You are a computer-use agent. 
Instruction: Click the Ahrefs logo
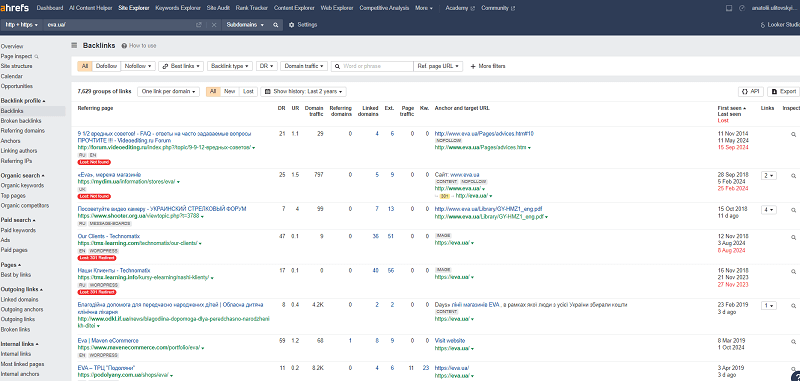[x=14, y=8]
